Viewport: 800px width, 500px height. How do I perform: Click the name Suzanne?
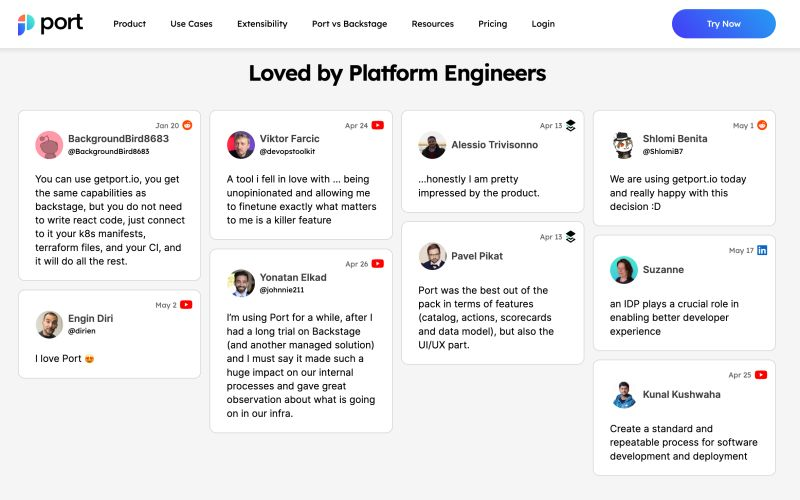click(663, 270)
